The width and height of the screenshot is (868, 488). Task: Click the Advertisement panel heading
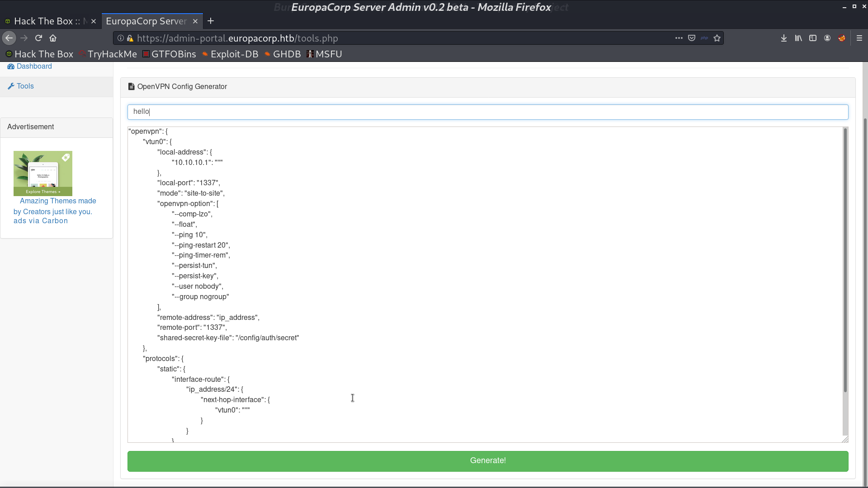click(x=31, y=127)
